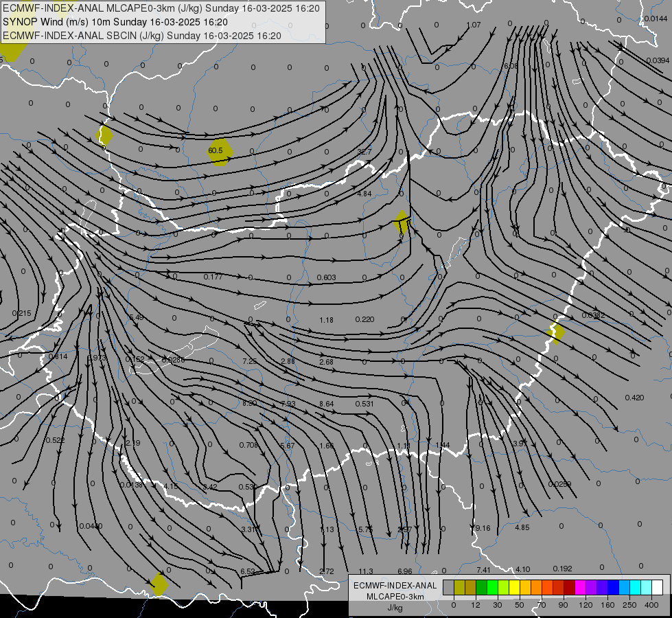
Task: Click the dark red legend swatch
Action: [x=569, y=587]
